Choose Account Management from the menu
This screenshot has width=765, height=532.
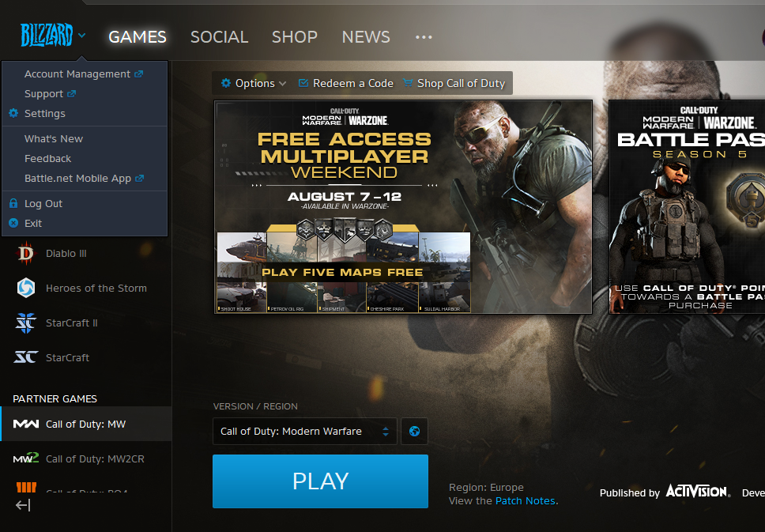77,74
